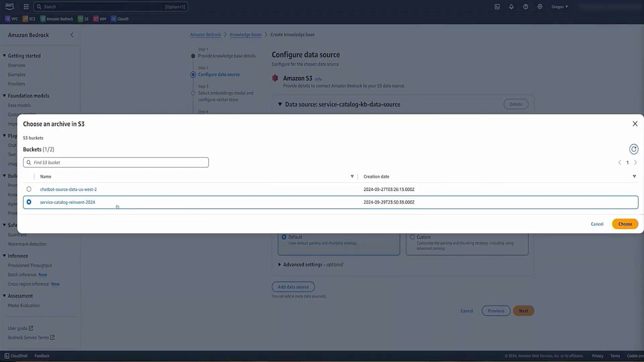Open the notifications bell
The width and height of the screenshot is (644, 362).
pos(511,7)
